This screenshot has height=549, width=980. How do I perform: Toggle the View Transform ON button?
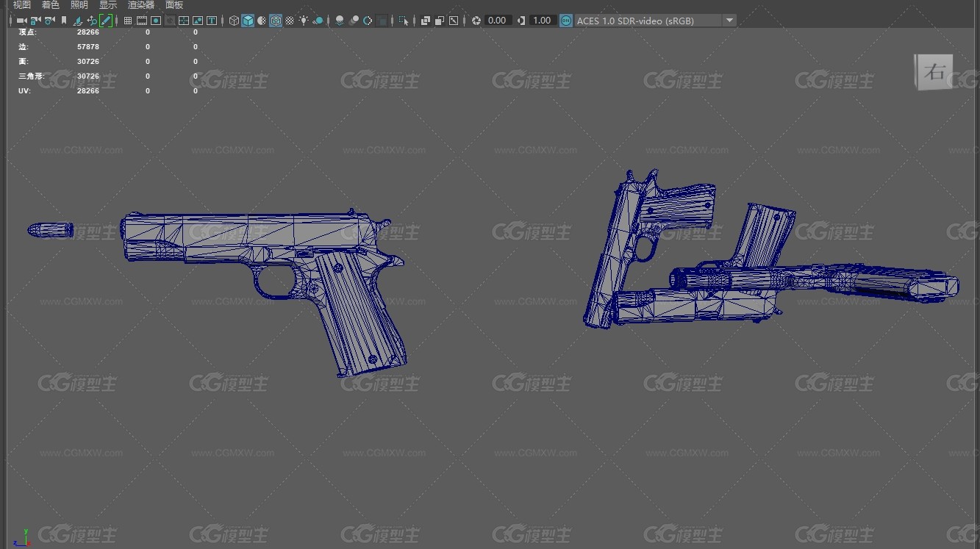(x=566, y=21)
